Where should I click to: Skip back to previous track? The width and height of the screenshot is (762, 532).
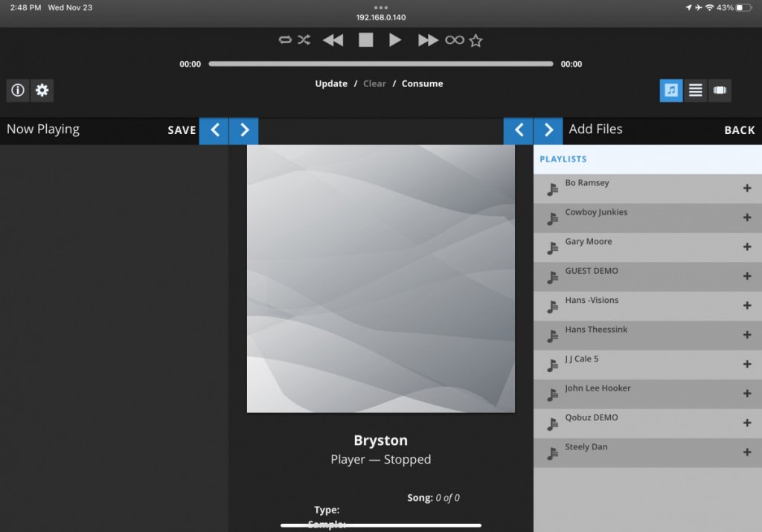click(333, 40)
